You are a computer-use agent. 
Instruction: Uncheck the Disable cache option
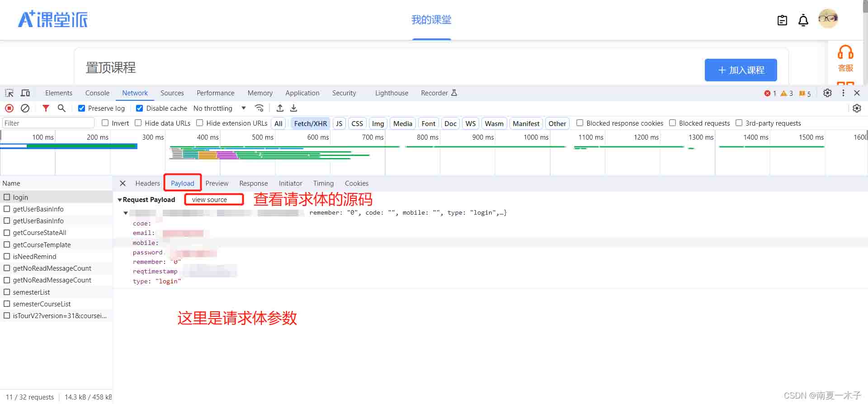click(140, 108)
